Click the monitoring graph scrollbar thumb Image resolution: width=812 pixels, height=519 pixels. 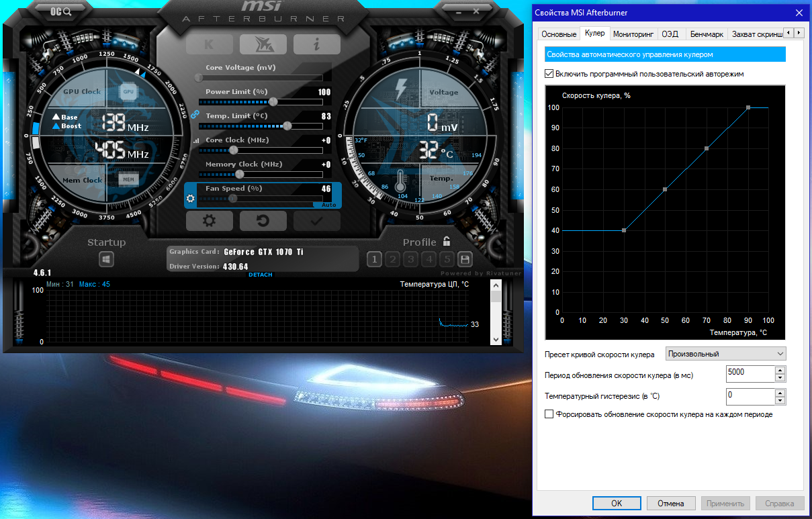coord(496,297)
